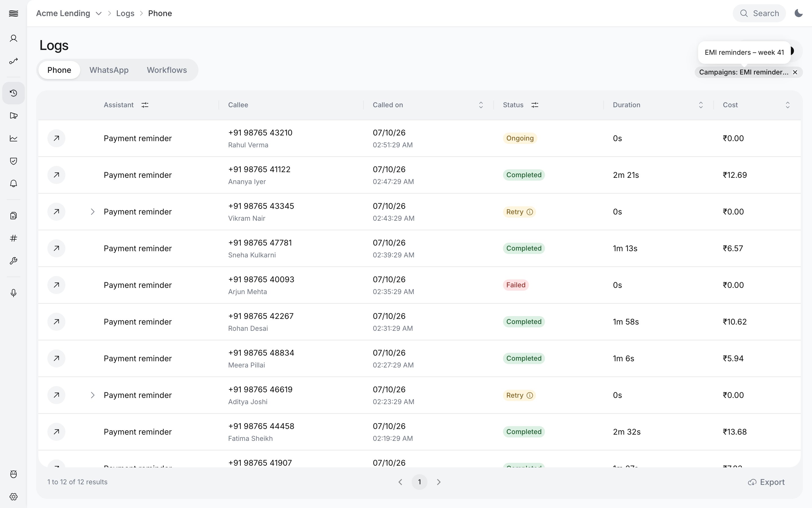Go to next results page
Screen dimensions: 812x508
click(438, 482)
